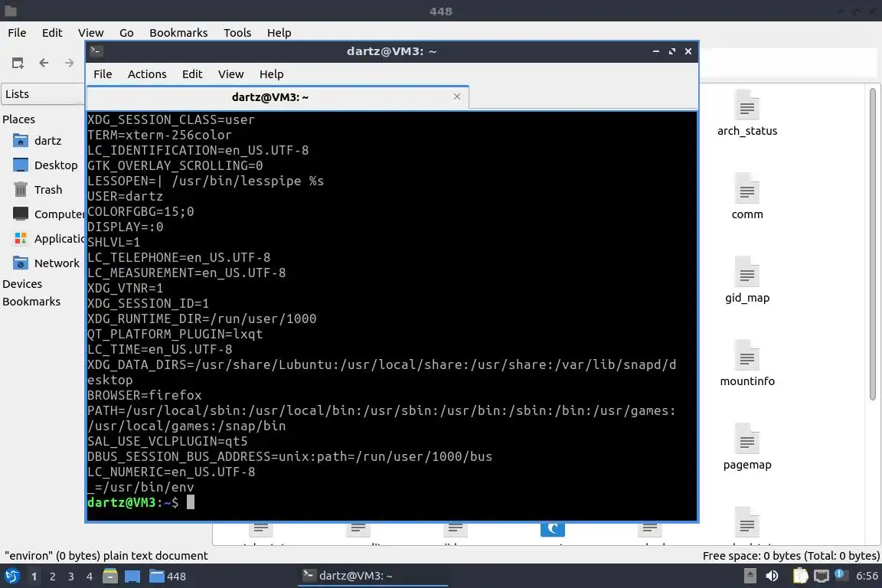The image size is (882, 588).
Task: Open the volume control in system tray
Action: point(773,576)
